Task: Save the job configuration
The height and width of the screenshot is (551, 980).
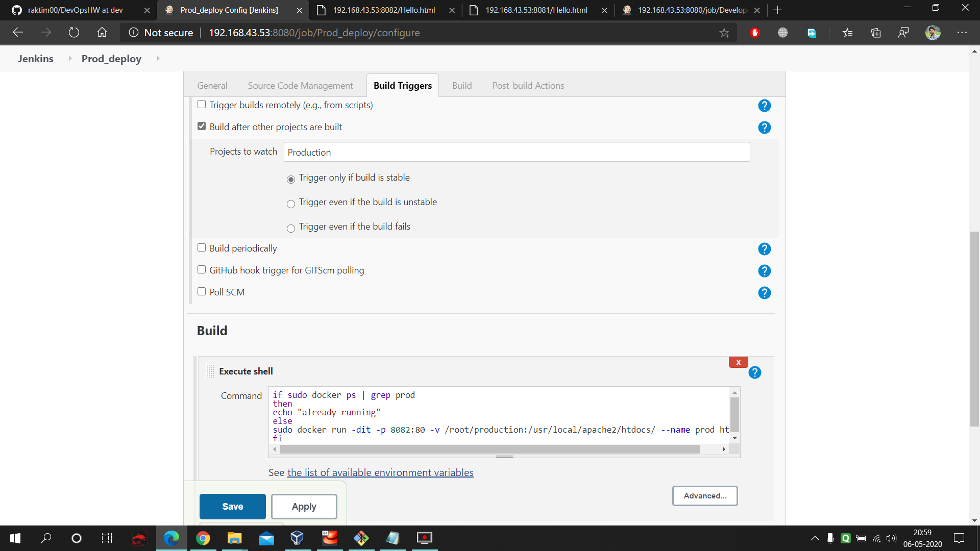Action: 232,507
